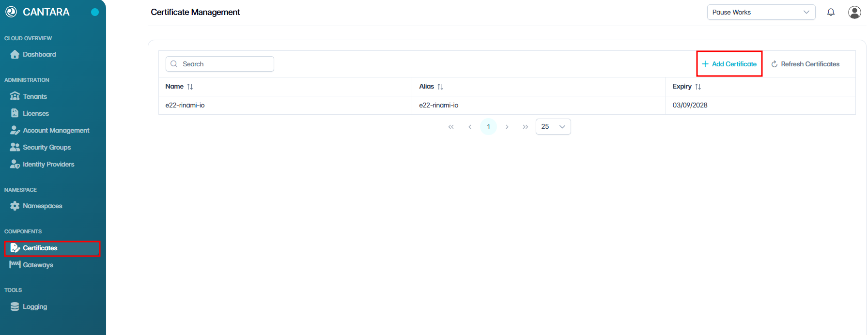Select the e22-rinami-io name cell

tap(285, 105)
